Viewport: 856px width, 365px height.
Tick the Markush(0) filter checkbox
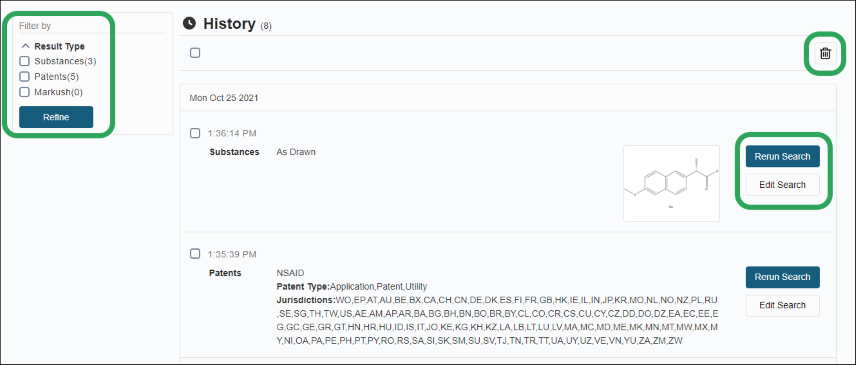(x=24, y=92)
